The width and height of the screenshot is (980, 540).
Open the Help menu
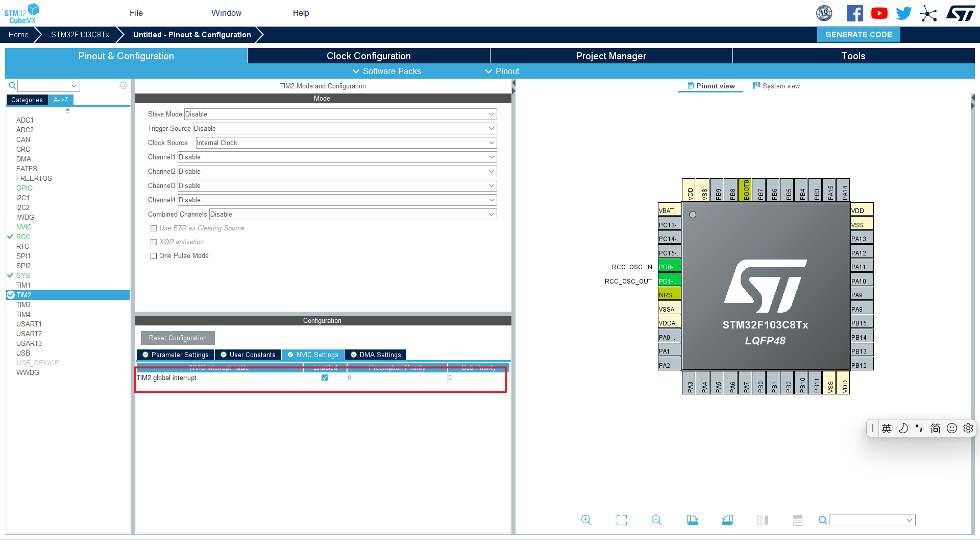tap(301, 13)
